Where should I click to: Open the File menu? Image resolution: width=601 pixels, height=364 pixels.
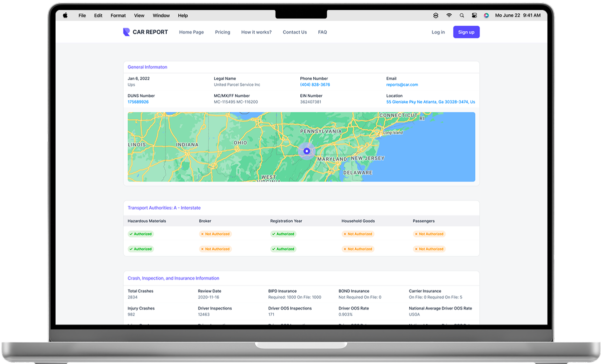pyautogui.click(x=82, y=15)
